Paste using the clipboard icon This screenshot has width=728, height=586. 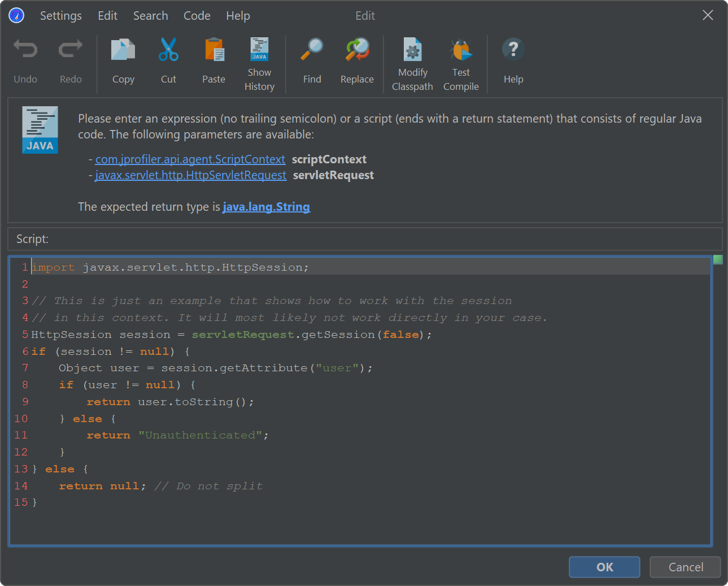214,50
